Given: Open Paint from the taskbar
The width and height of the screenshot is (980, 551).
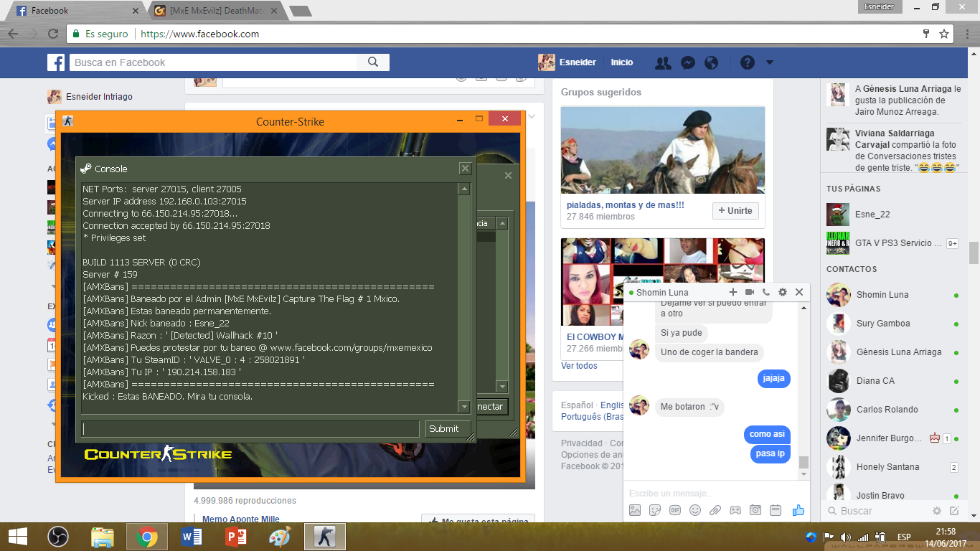Looking at the screenshot, I should (x=281, y=537).
